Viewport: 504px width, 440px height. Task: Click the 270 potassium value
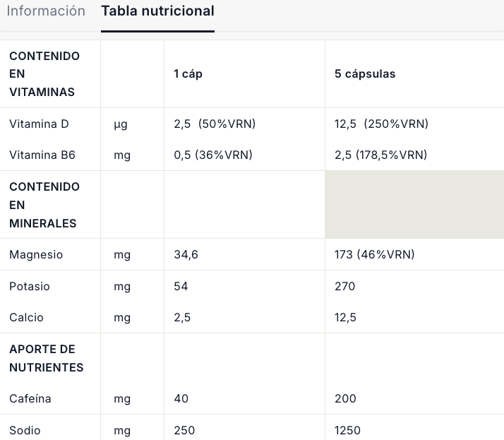[x=344, y=287]
